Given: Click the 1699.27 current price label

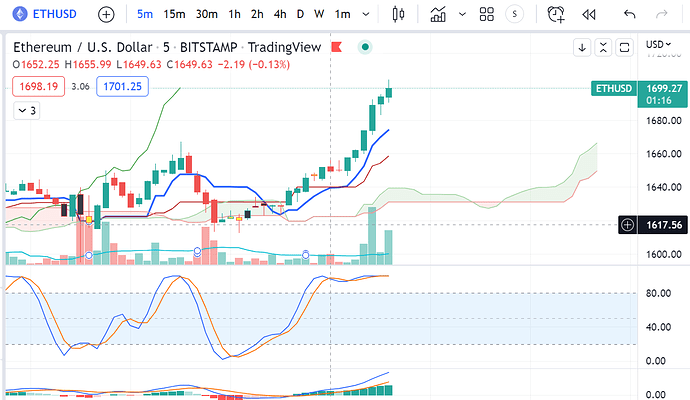Looking at the screenshot, I should pyautogui.click(x=664, y=88).
